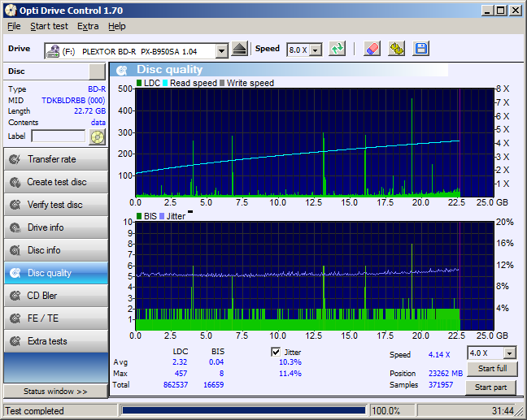Click the Start full button
This screenshot has height=420, width=527.
(492, 369)
